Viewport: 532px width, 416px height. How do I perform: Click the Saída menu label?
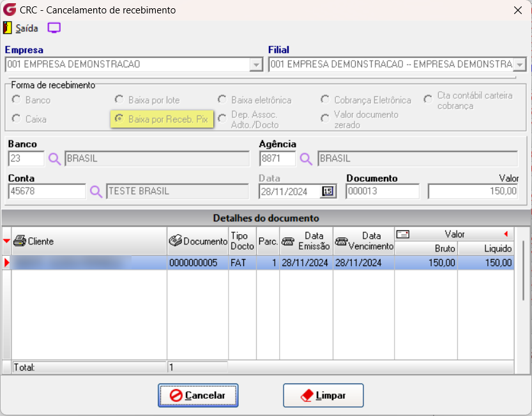pyautogui.click(x=27, y=28)
